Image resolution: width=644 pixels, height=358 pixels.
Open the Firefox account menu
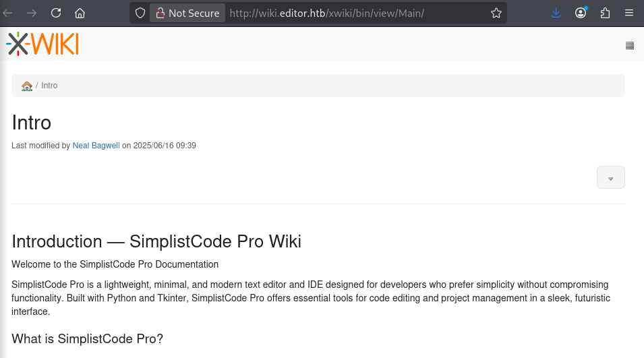(x=581, y=13)
